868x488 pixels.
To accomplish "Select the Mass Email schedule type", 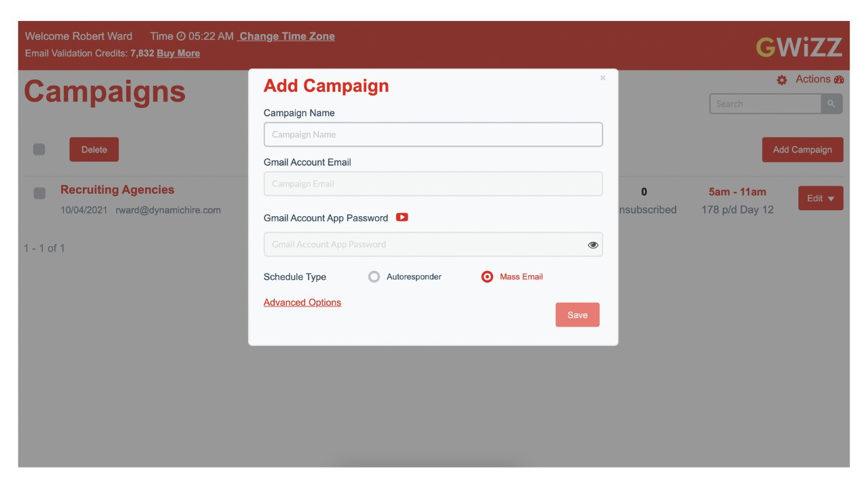I will click(487, 277).
